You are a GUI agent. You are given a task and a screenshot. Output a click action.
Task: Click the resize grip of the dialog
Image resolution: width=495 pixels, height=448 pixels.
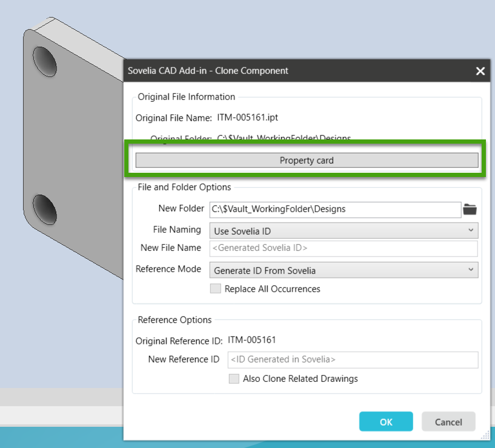coord(485,436)
